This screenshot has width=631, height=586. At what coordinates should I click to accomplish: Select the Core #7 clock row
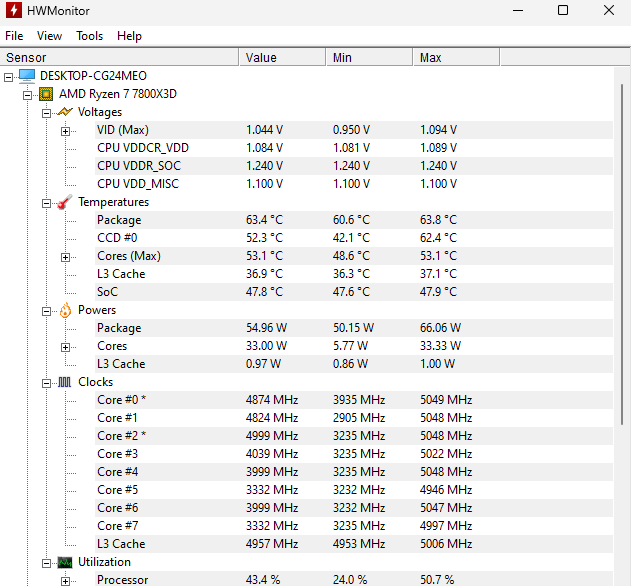pos(354,526)
